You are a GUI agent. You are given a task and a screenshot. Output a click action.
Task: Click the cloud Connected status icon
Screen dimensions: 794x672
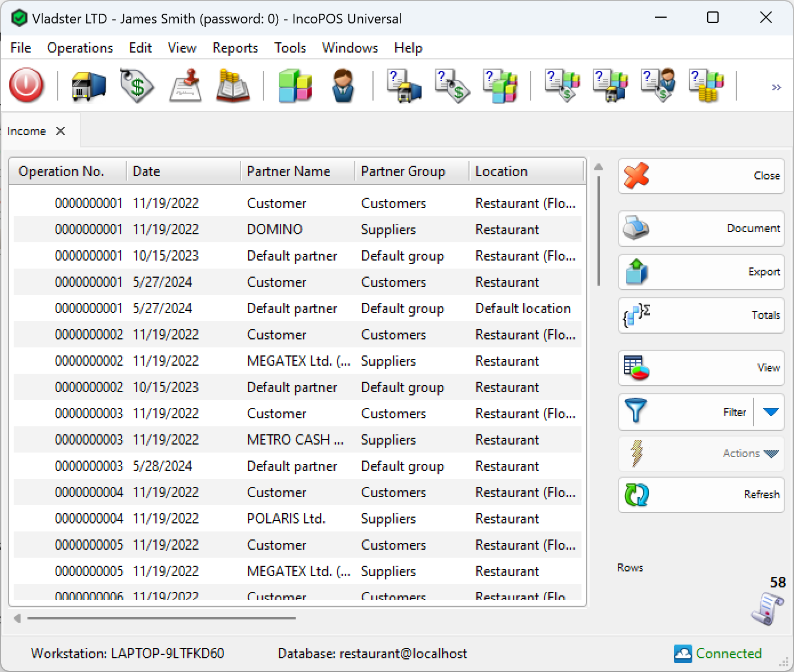point(683,653)
